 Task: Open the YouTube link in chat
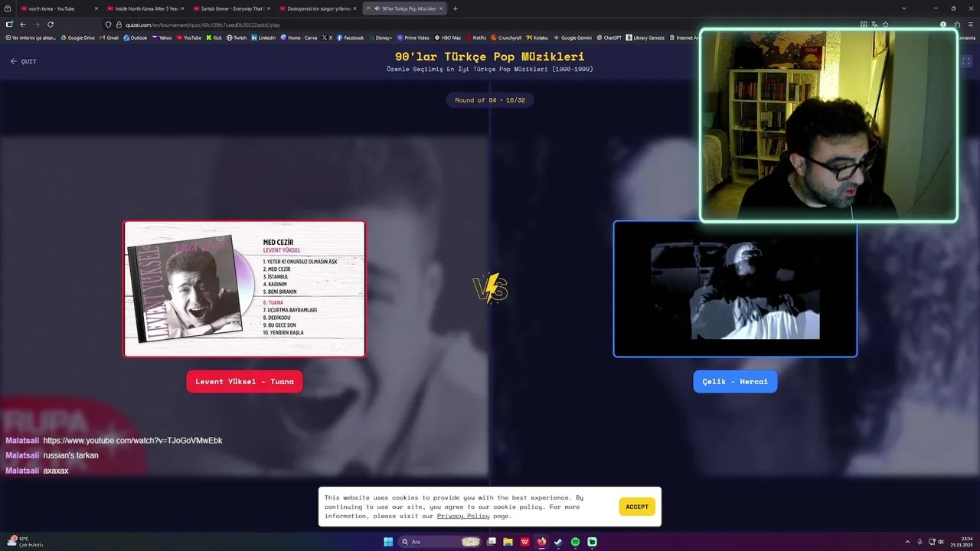pos(132,441)
